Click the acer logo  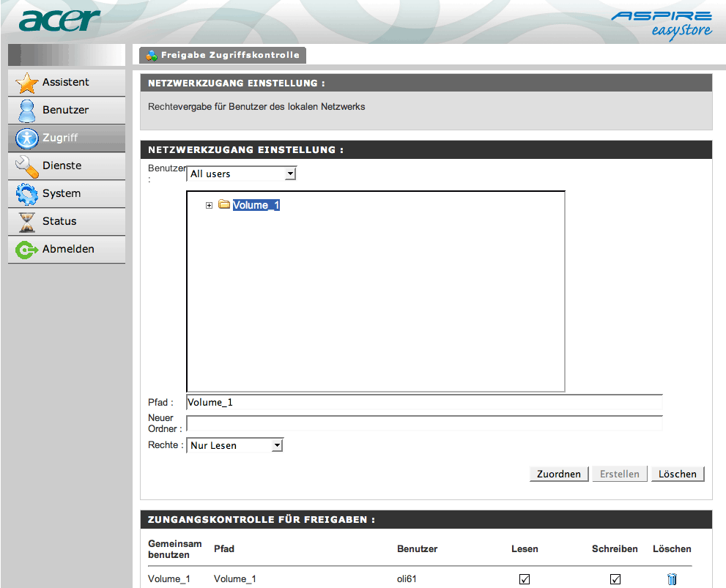coord(59,20)
